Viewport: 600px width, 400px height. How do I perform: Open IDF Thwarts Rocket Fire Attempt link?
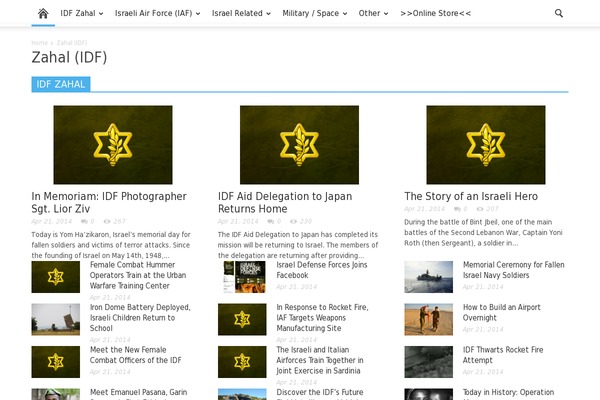(x=503, y=355)
